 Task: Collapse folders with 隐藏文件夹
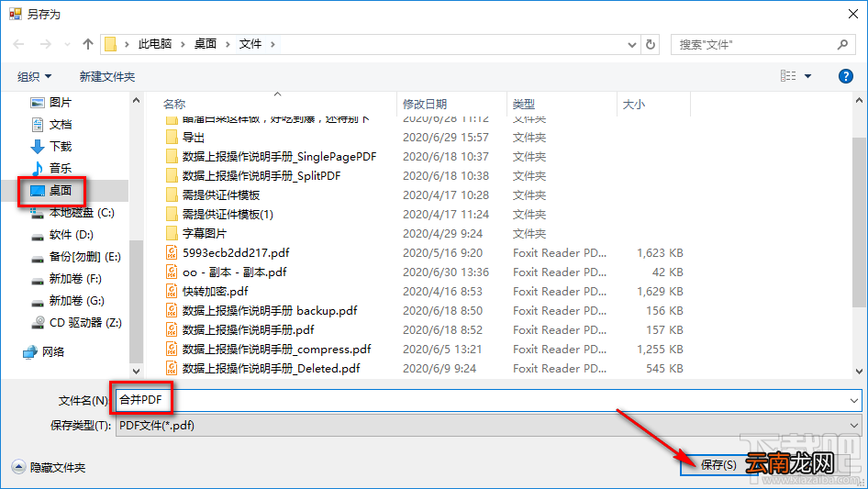click(48, 467)
